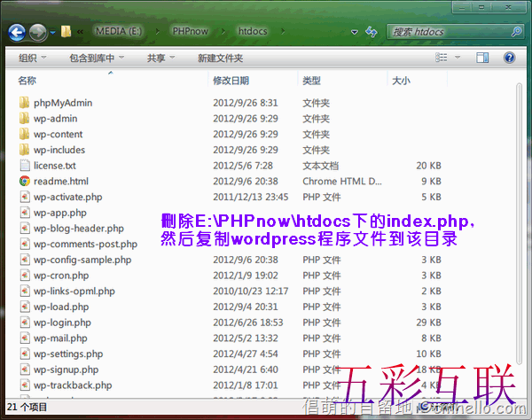
Task: Click the back navigation arrow
Action: pyautogui.click(x=16, y=34)
